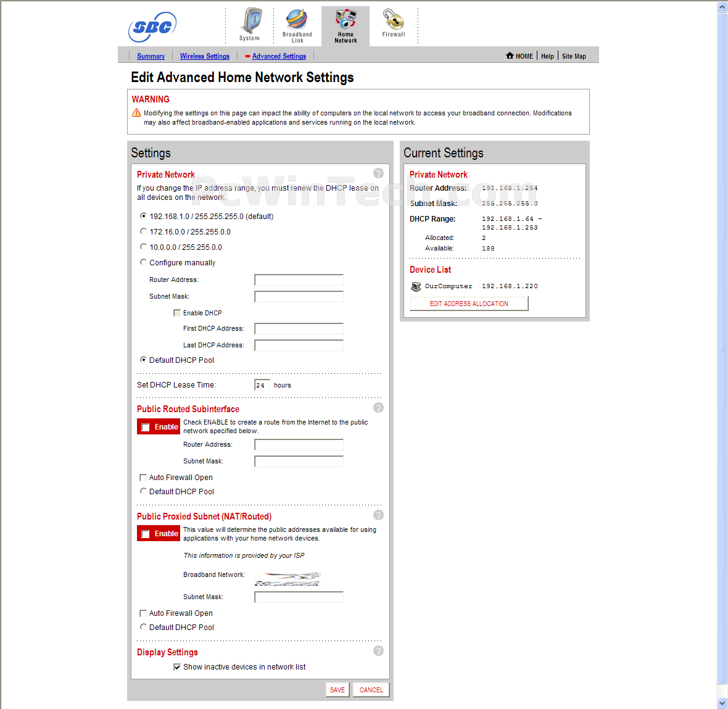Viewport: 728px width, 709px height.
Task: Toggle Show inactive devices in network list
Action: tap(177, 667)
